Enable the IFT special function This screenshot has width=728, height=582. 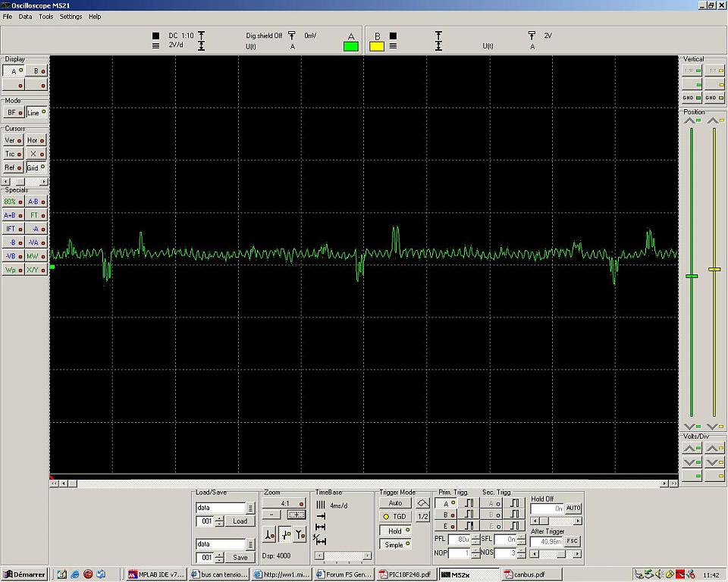(14, 229)
